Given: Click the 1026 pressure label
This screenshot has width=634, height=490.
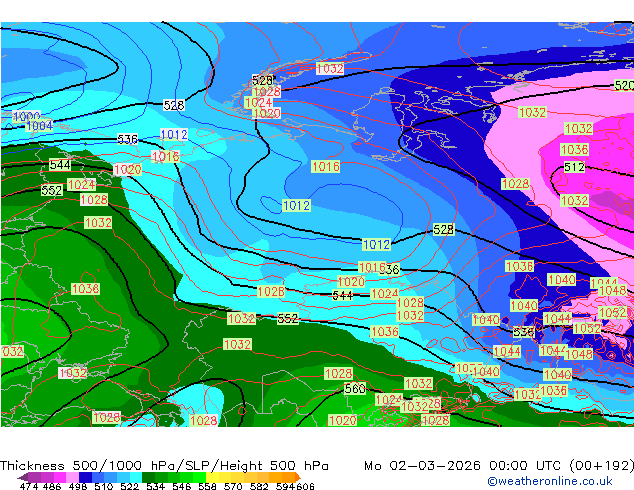Looking at the screenshot, I should point(271,291).
